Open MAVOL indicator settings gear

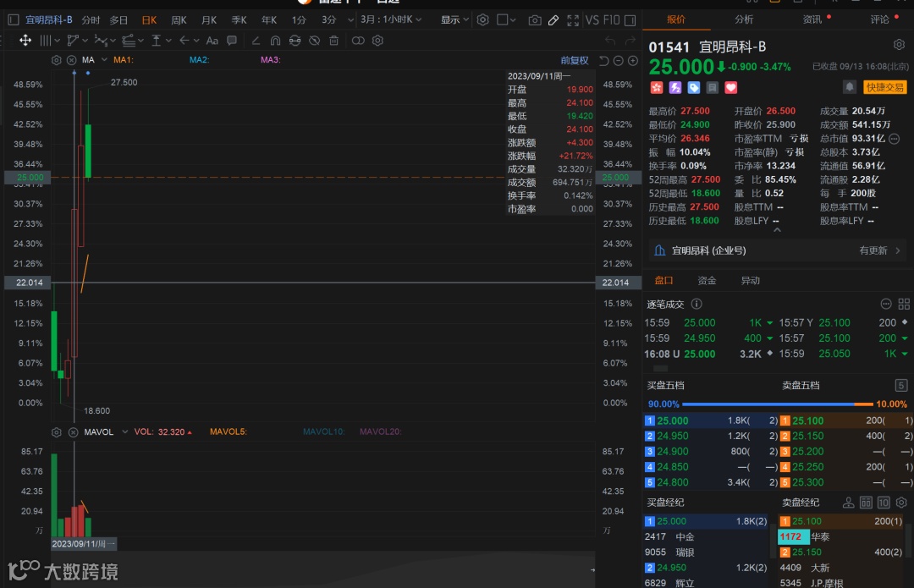tap(57, 432)
